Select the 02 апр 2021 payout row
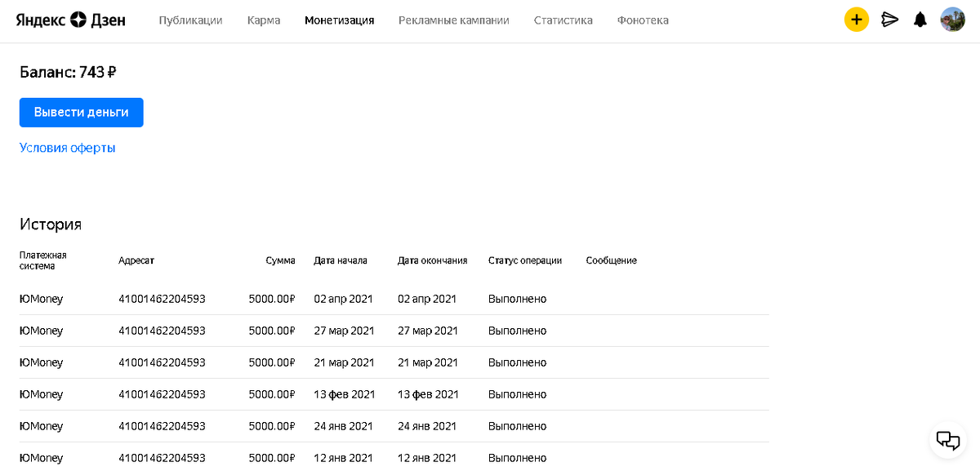This screenshot has width=980, height=471. pyautogui.click(x=394, y=299)
